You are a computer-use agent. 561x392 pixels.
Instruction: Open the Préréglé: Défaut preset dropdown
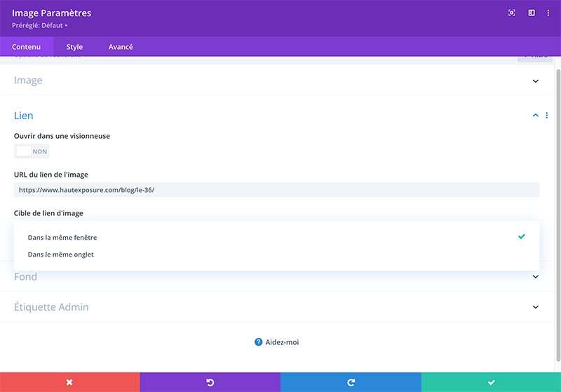(40, 25)
